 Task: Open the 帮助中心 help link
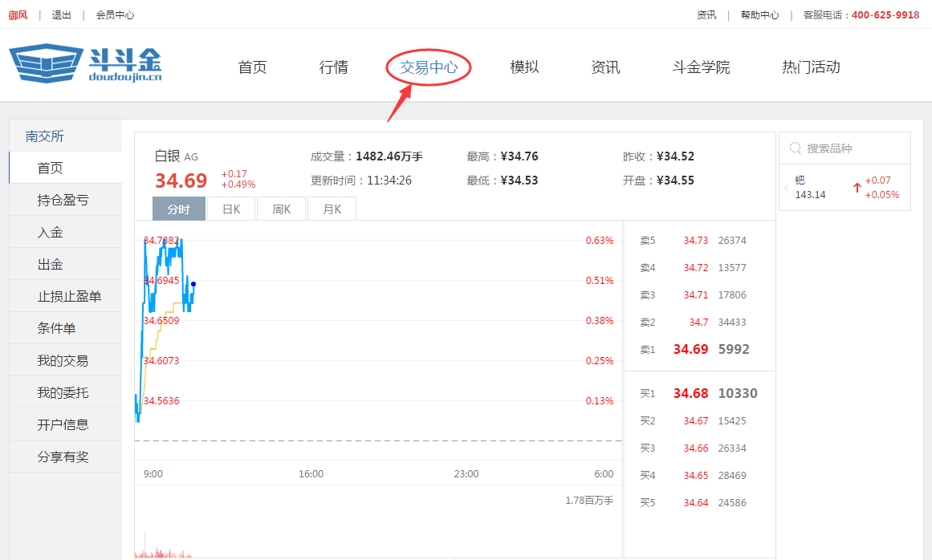(759, 14)
